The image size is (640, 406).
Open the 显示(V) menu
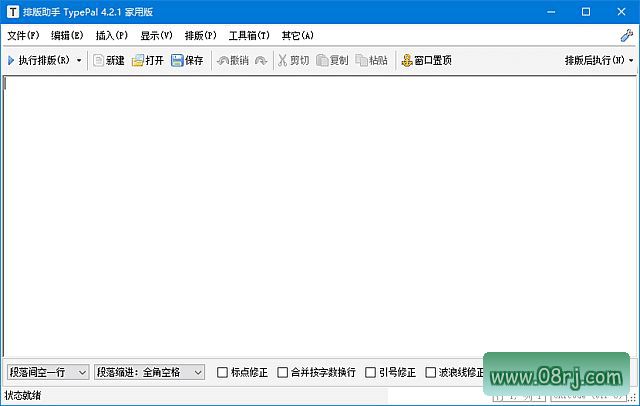click(x=156, y=35)
